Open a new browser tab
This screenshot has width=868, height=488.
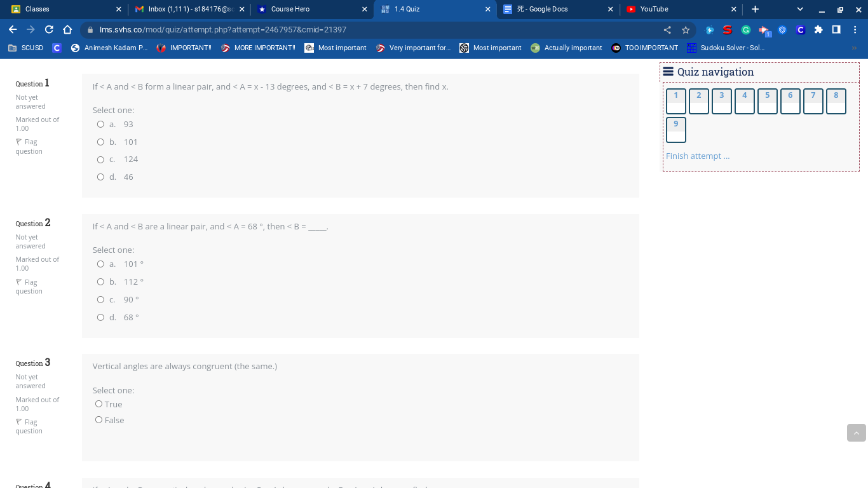[755, 9]
